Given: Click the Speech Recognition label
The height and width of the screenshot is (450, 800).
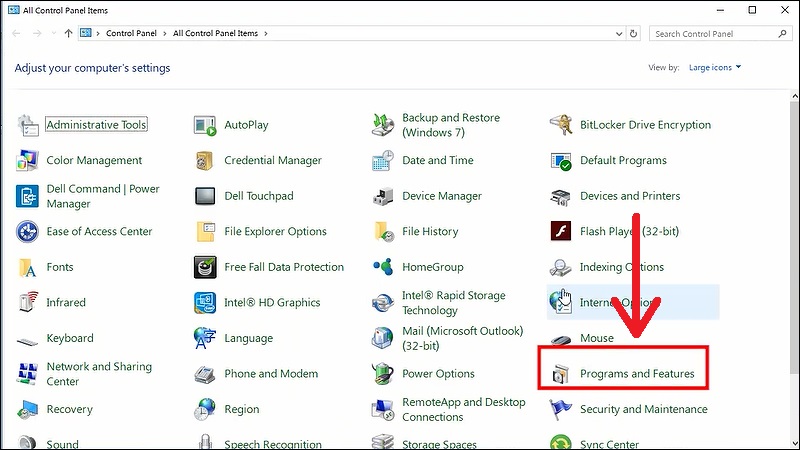Looking at the screenshot, I should click(273, 444).
